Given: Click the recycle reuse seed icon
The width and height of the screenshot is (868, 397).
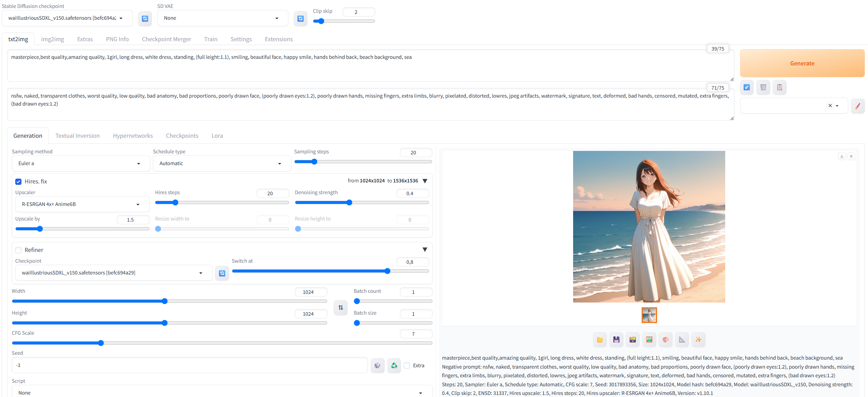Looking at the screenshot, I should pos(394,365).
